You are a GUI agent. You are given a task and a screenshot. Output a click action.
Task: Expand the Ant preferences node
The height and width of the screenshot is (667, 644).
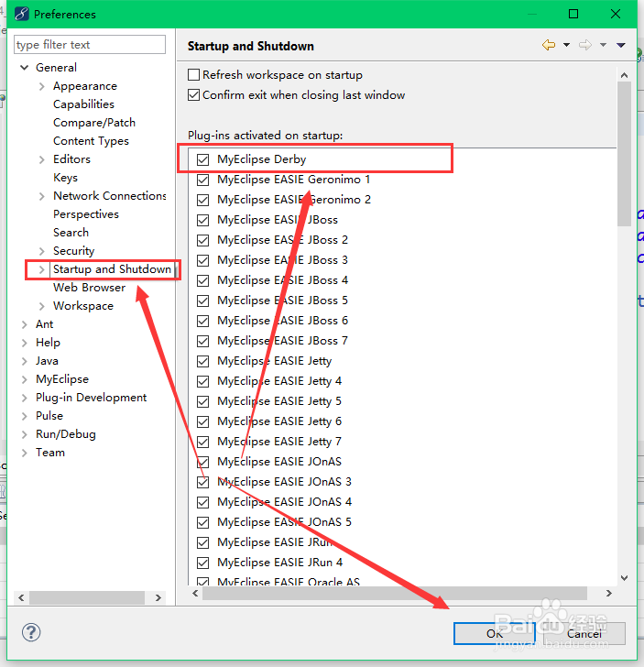coord(24,324)
